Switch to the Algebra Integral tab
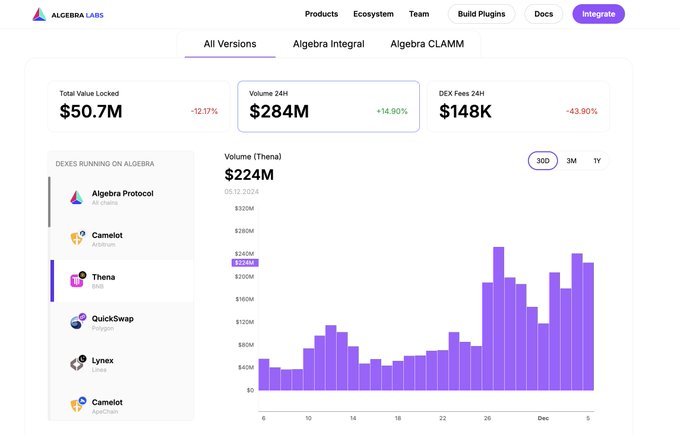The image size is (680, 435). (x=328, y=44)
